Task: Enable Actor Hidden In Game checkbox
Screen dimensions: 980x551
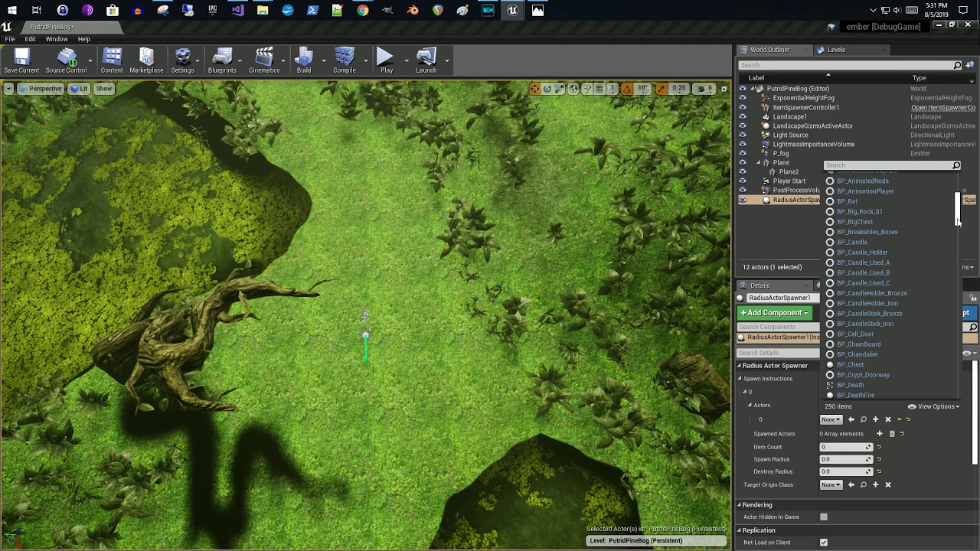Action: coord(824,517)
